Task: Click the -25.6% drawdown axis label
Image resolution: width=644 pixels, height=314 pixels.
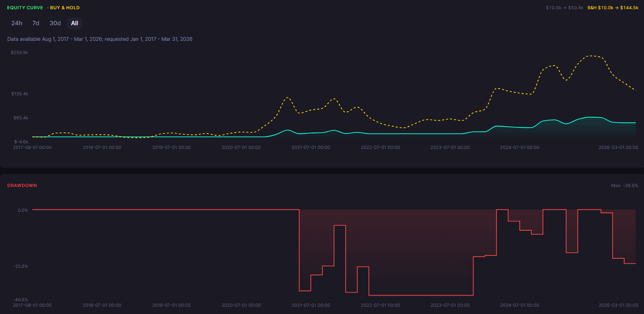Action: 21,266
